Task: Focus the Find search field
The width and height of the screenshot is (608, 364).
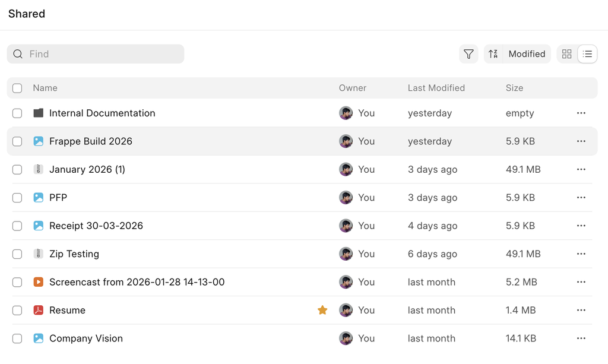Action: tap(101, 54)
